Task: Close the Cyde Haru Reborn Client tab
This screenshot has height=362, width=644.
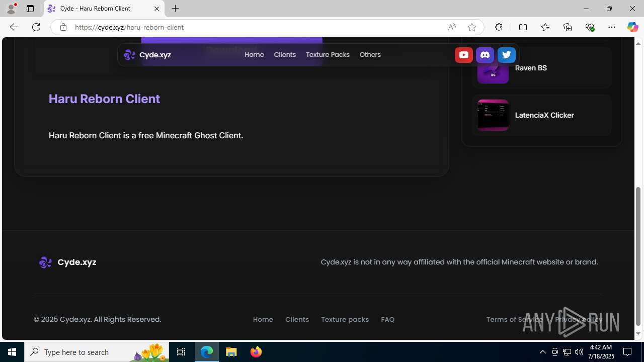Action: click(x=156, y=9)
